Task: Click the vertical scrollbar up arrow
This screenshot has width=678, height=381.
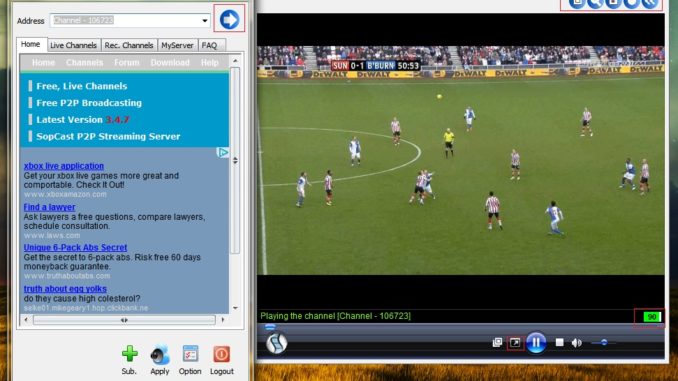Action: (235, 61)
